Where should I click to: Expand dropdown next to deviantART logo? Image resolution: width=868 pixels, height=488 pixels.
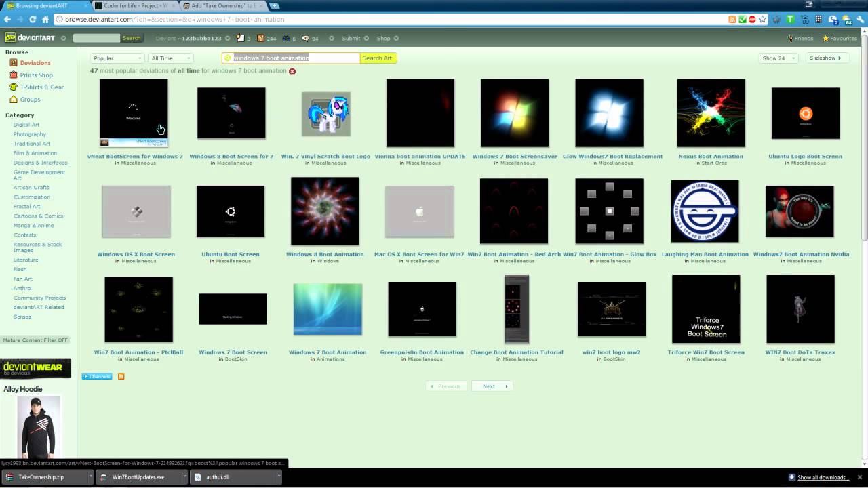coord(63,39)
